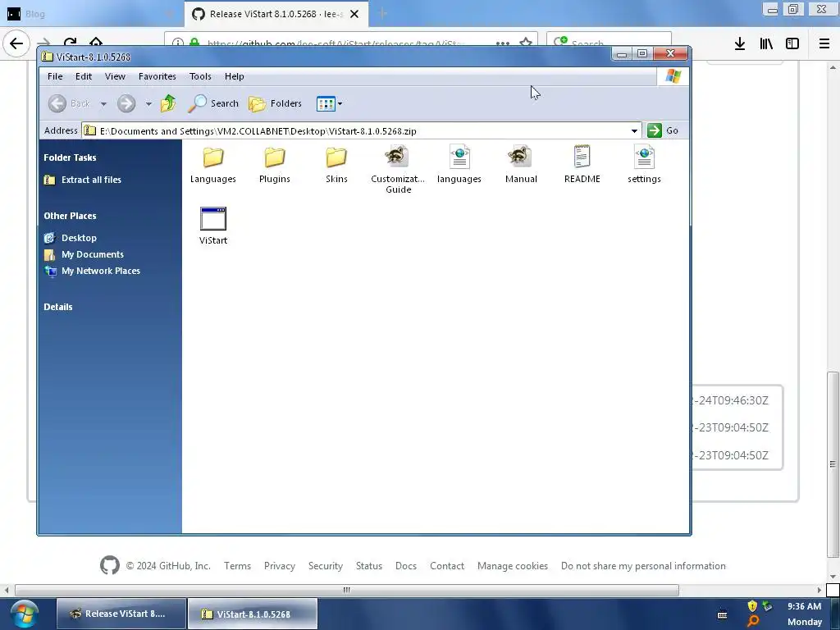The image size is (840, 630).
Task: Open the File menu
Action: pyautogui.click(x=55, y=76)
